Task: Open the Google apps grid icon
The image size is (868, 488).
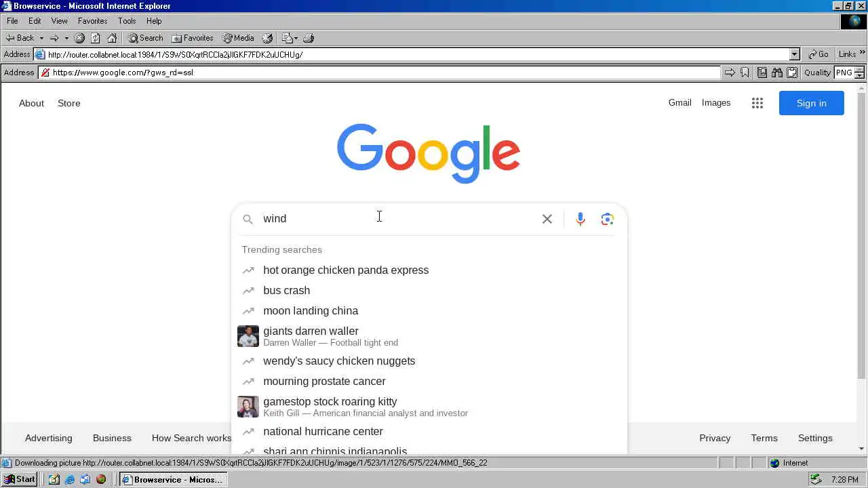Action: tap(757, 103)
